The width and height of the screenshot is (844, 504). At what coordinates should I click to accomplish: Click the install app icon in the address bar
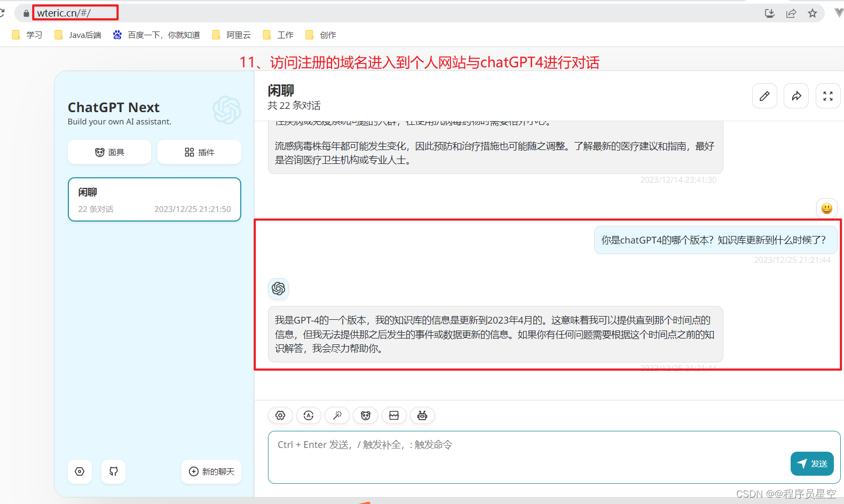770,13
